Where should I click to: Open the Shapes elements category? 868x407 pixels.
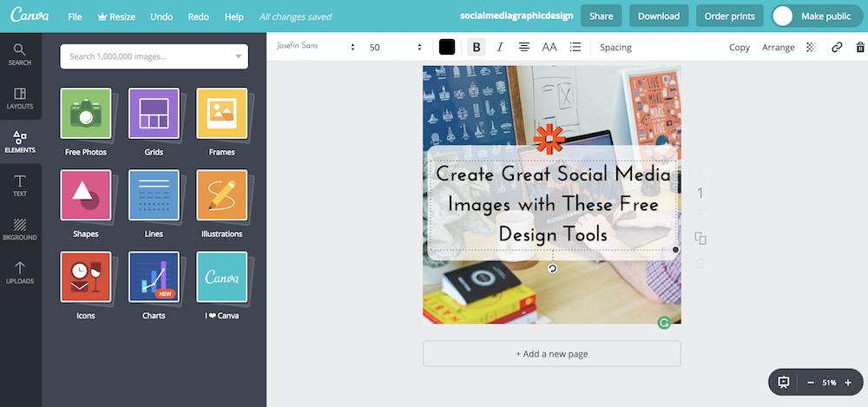click(85, 195)
